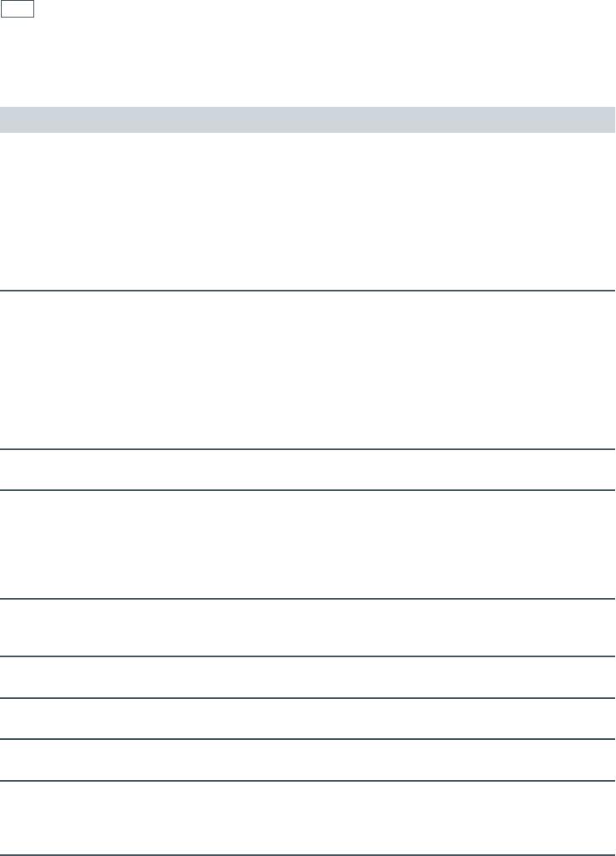Click the divider line under the eighth row
The height and width of the screenshot is (856, 616).
(307, 781)
